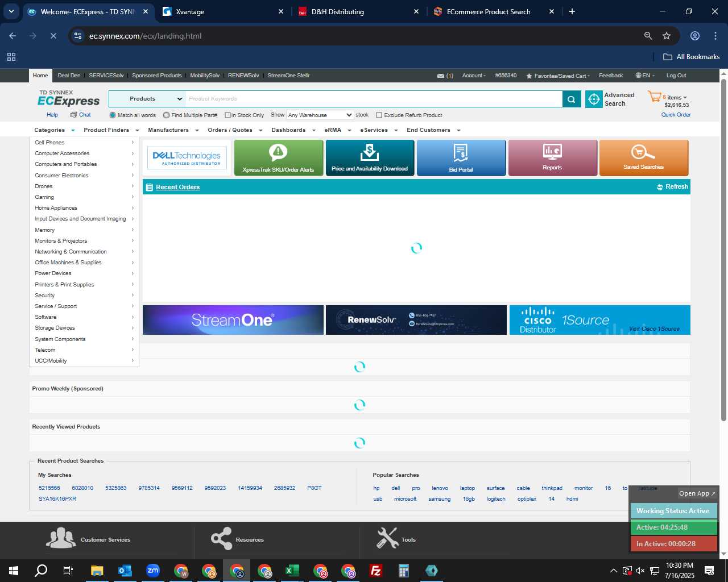
Task: Check Exclude Refurb Product box
Action: tap(379, 115)
